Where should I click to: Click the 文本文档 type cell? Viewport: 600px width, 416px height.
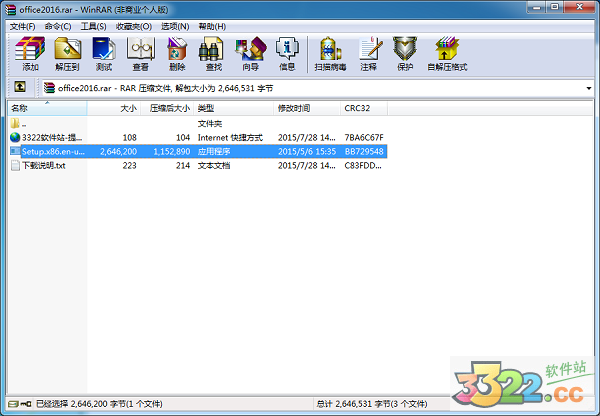(214, 166)
